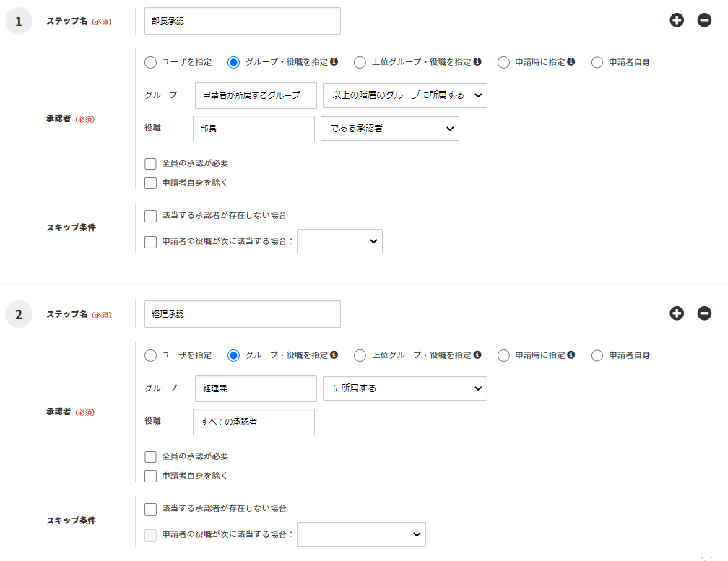Viewport: 728px width, 561px height.
Task: Open the に所属する dropdown in step 2
Action: (404, 388)
